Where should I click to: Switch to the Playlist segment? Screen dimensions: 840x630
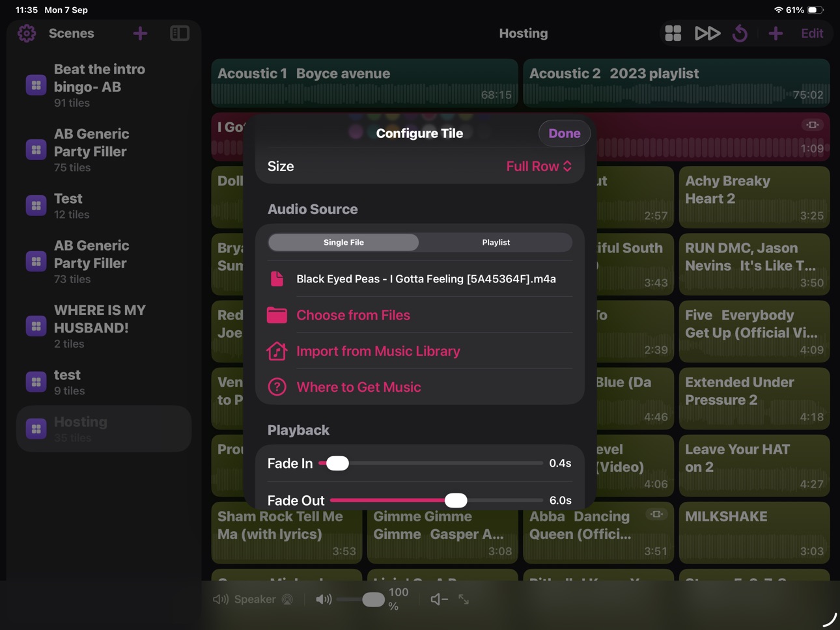pyautogui.click(x=496, y=242)
